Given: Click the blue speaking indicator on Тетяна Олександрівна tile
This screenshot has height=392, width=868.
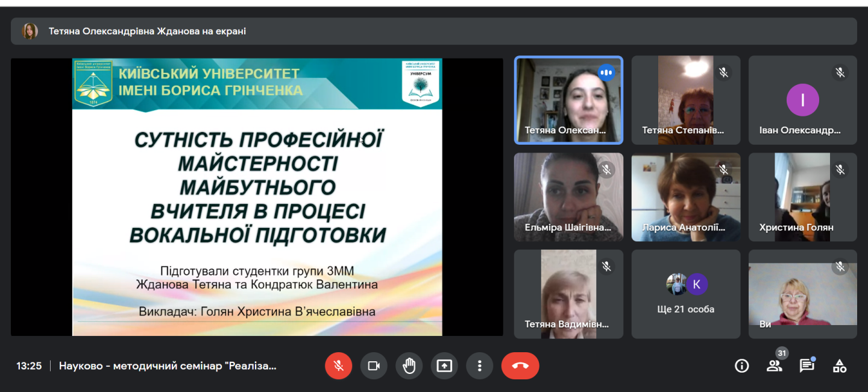Looking at the screenshot, I should [606, 73].
